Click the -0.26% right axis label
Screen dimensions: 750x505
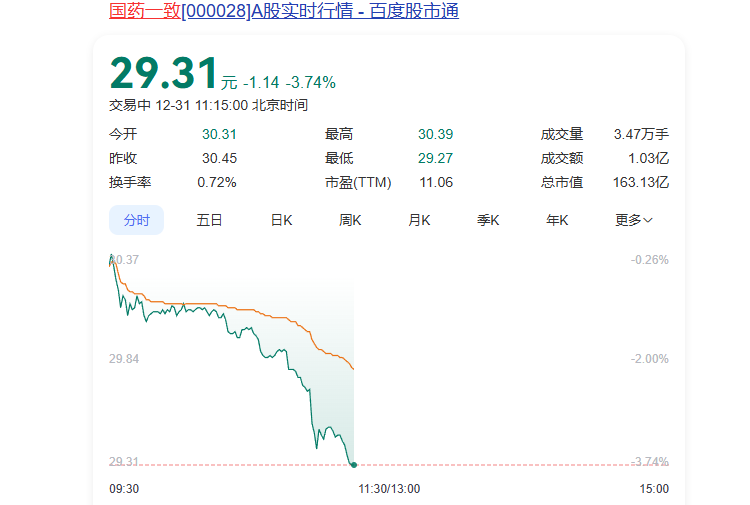pos(650,260)
